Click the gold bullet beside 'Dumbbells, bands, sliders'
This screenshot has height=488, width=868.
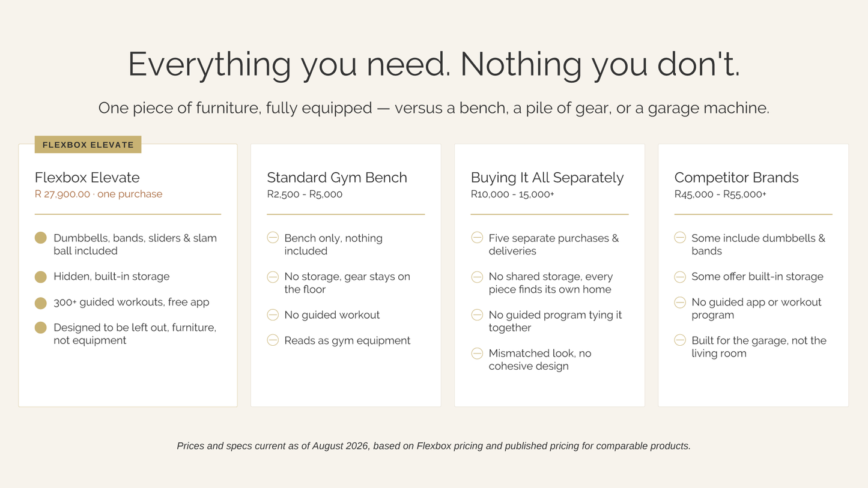pyautogui.click(x=41, y=238)
